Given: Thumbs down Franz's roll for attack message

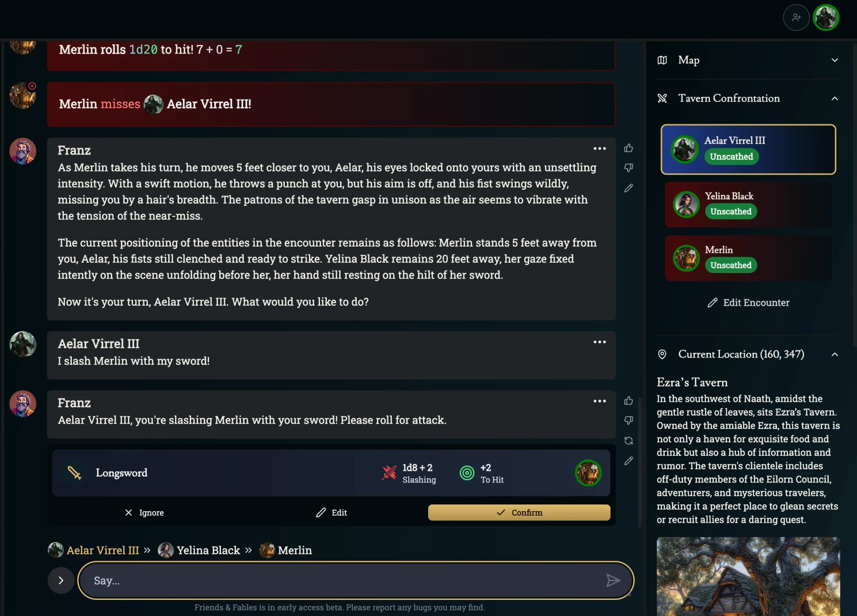Looking at the screenshot, I should 628,420.
